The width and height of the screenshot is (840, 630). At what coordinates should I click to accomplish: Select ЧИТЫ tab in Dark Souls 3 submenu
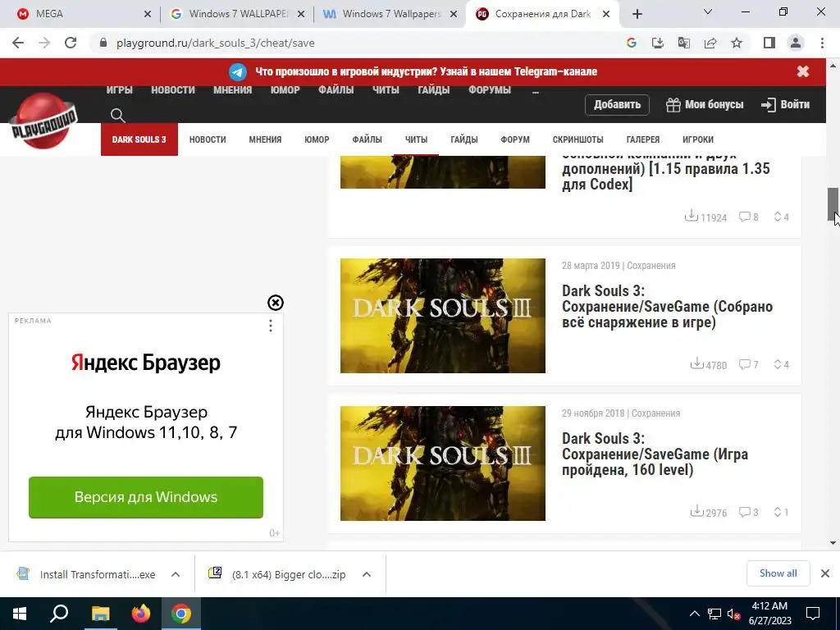point(416,139)
